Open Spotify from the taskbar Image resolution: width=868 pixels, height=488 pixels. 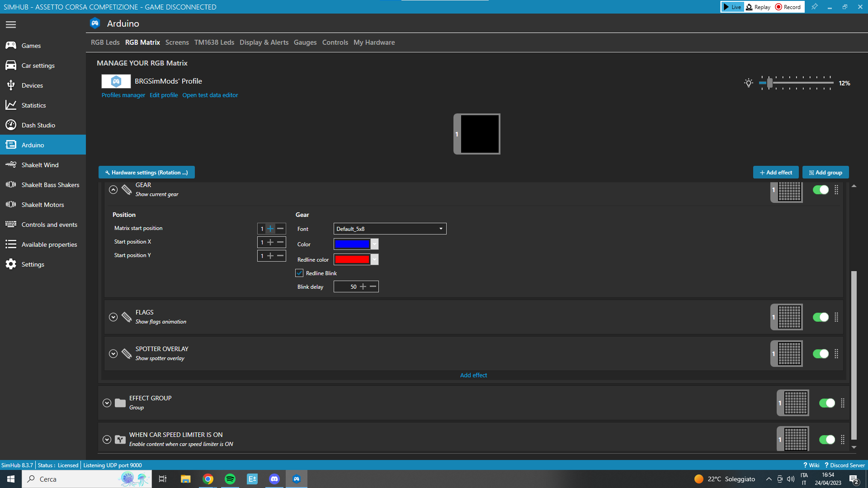(230, 479)
